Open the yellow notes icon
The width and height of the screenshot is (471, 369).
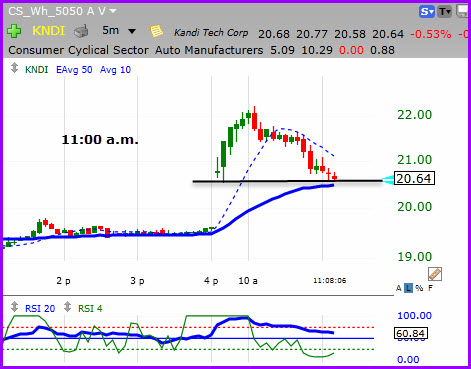(156, 31)
